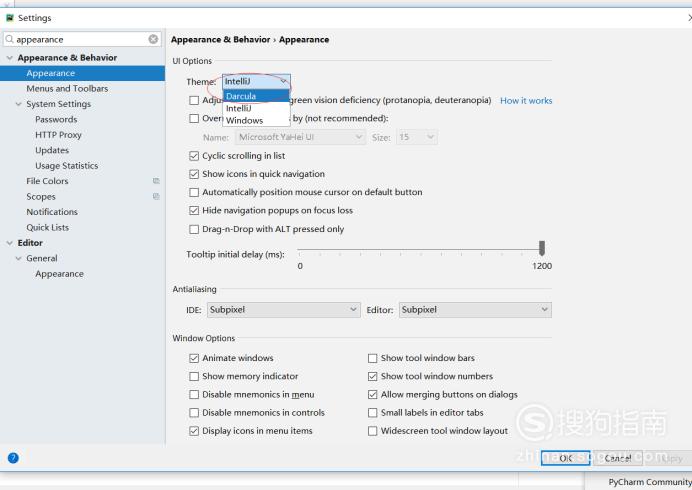Click the Settings window PyCharm icon
This screenshot has width=692, height=490.
coord(10,18)
